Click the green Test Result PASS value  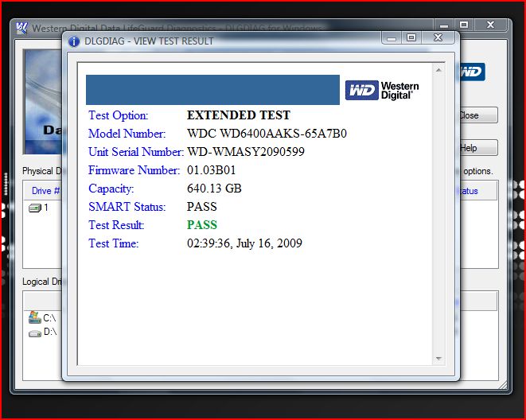[202, 224]
